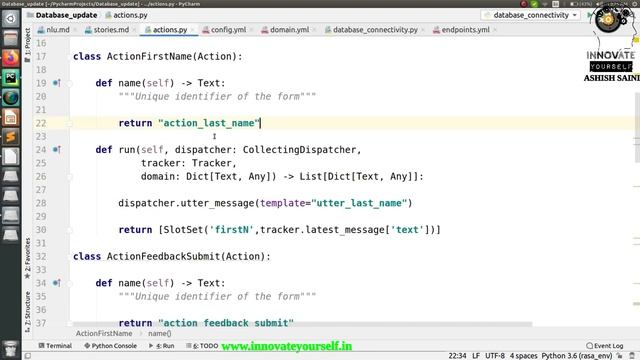Image resolution: width=640 pixels, height=360 pixels.
Task: Close the endpoints.yml tab
Action: [495, 30]
